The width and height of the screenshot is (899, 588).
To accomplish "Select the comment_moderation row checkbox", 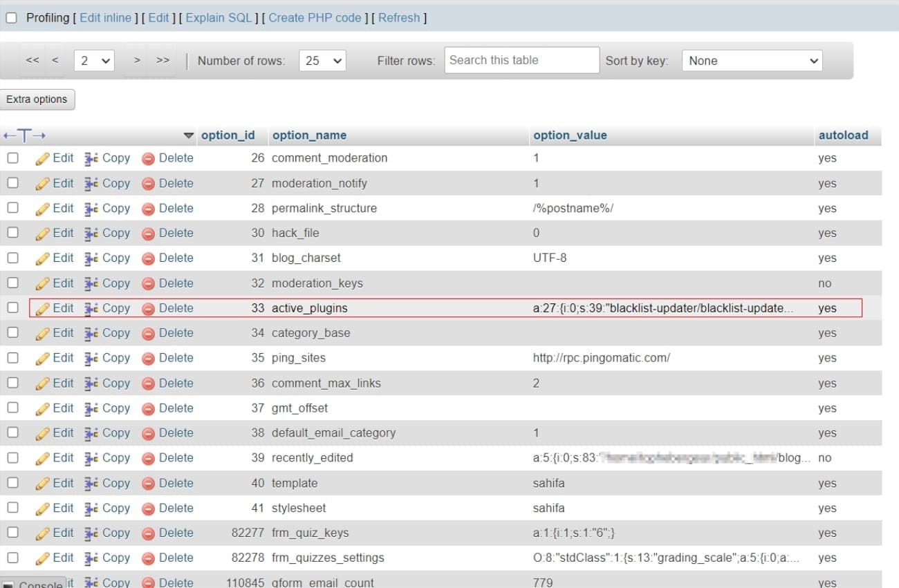I will [12, 158].
